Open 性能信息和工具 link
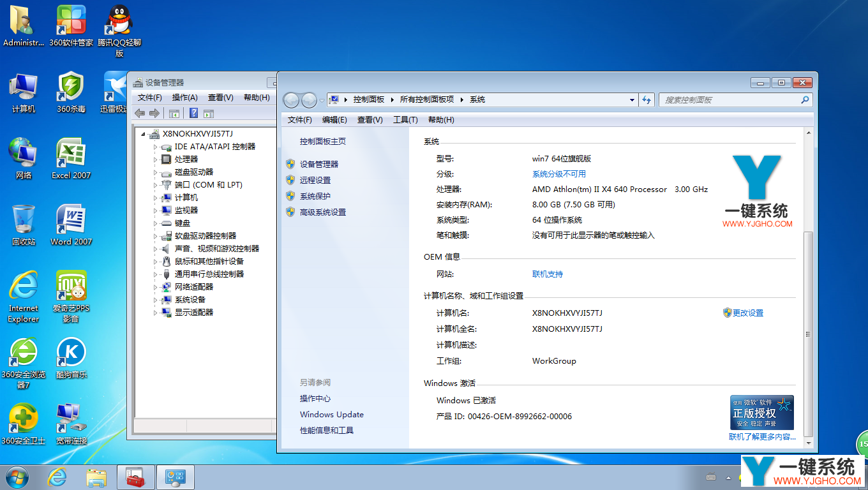The height and width of the screenshot is (490, 868). (327, 430)
